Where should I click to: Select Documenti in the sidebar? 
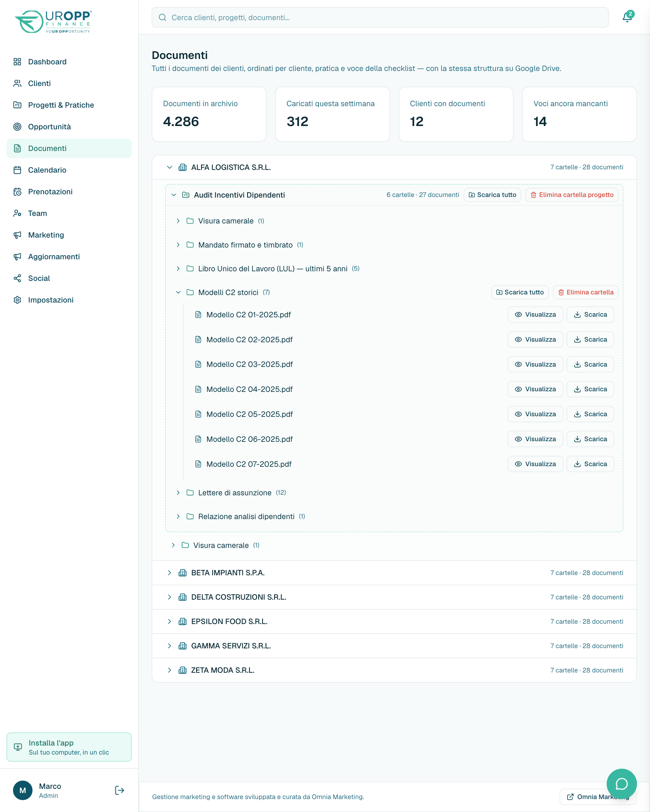(x=69, y=148)
